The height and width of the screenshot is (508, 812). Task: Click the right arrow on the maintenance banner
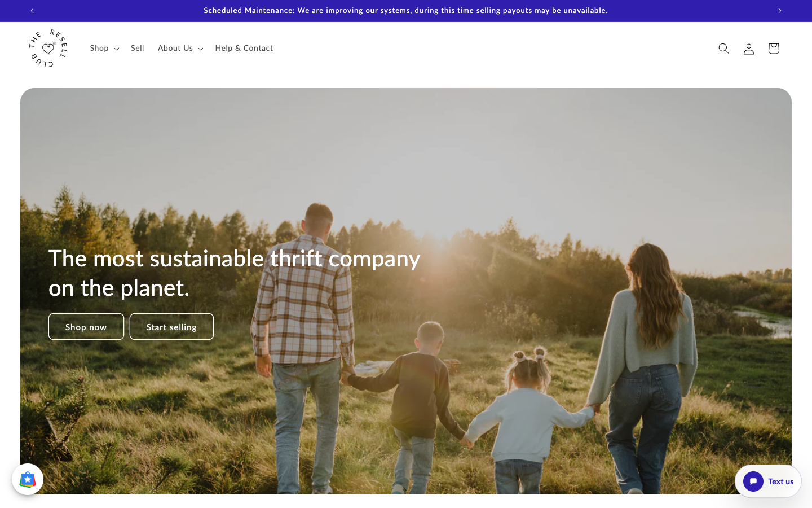tap(780, 11)
